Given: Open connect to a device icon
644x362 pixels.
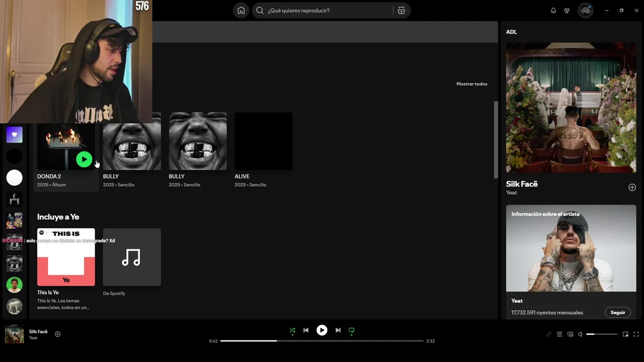Looking at the screenshot, I should coord(570,334).
